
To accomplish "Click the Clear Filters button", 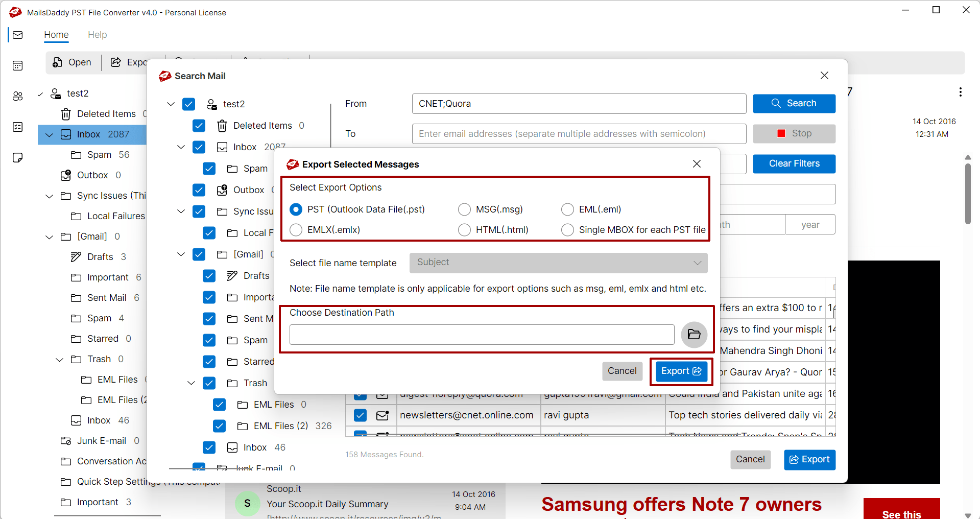I will 794,163.
